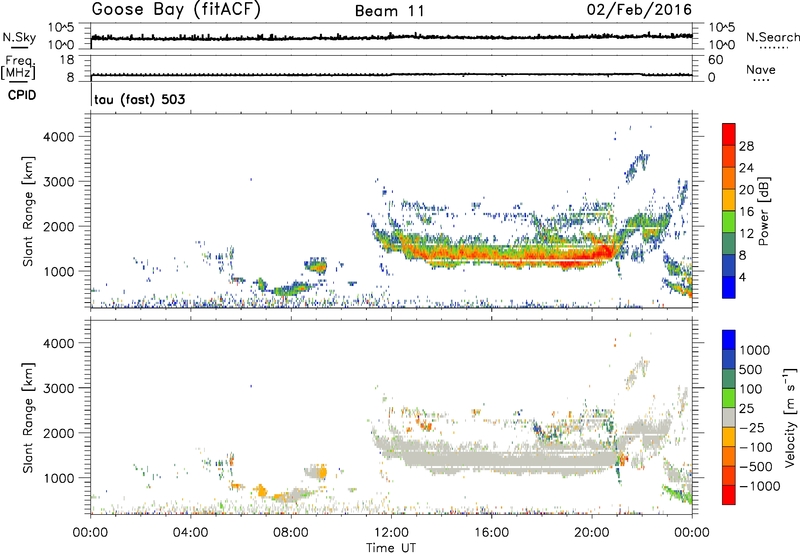Click the 'tau (fast) 503' text
Image resolution: width=800 pixels, height=554 pixels.
140,99
